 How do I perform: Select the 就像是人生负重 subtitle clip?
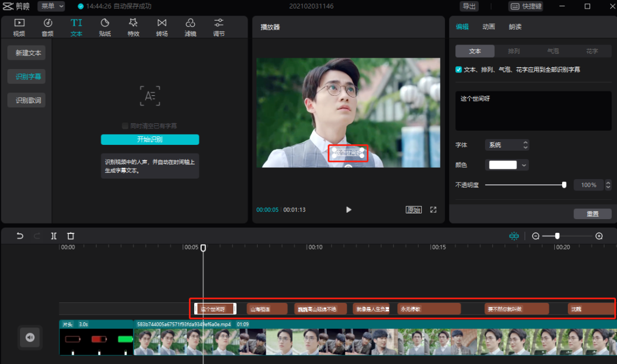pyautogui.click(x=371, y=309)
